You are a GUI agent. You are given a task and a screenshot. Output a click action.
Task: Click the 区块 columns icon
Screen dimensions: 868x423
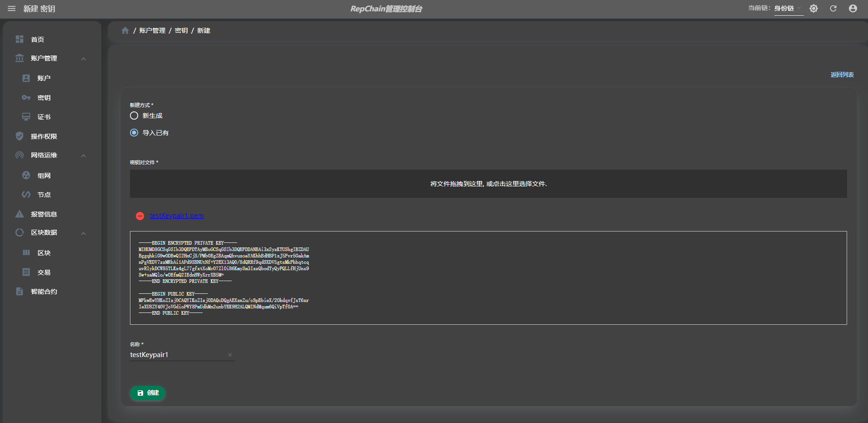point(26,252)
